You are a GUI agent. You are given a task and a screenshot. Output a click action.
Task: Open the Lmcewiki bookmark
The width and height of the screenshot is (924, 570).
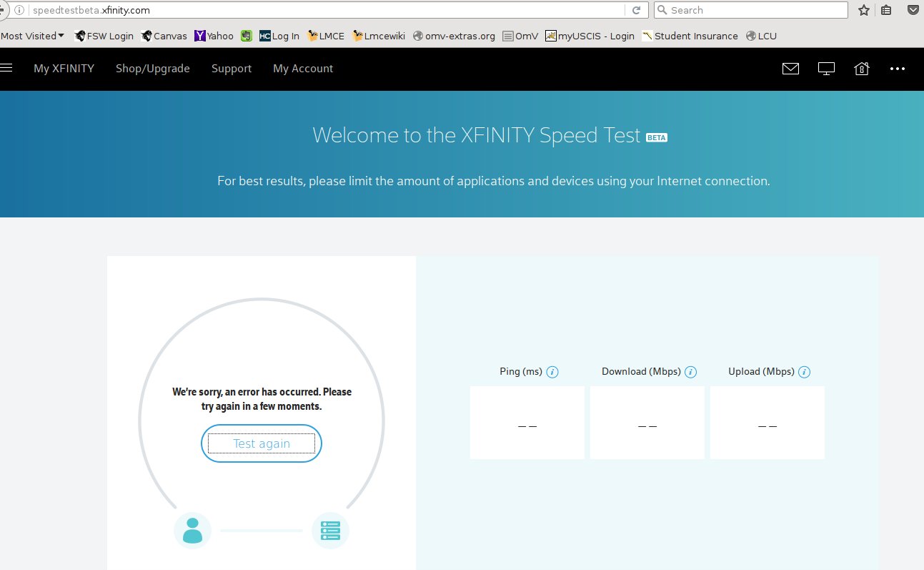click(x=379, y=36)
